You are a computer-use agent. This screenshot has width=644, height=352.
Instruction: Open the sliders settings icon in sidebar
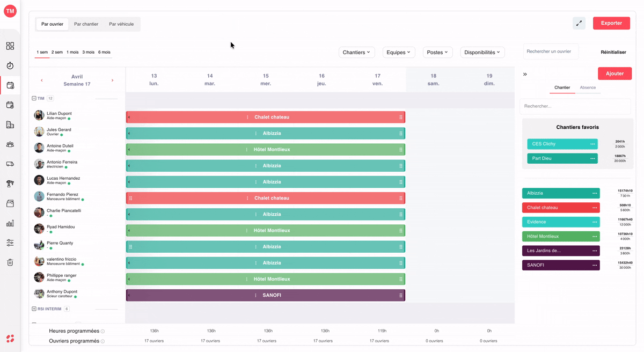point(10,243)
